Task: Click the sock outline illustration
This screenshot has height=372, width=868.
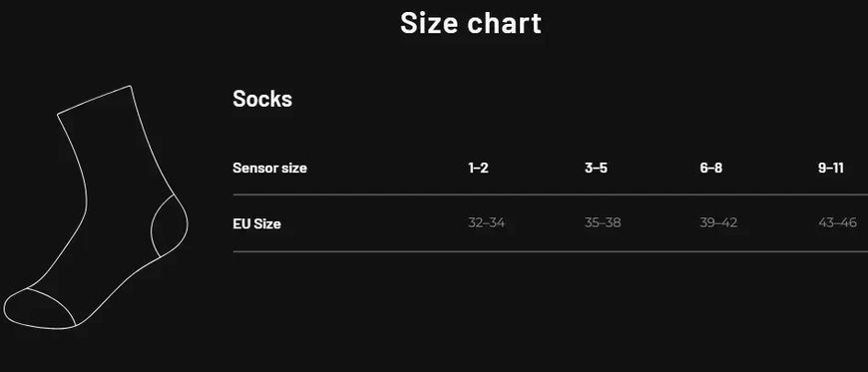Action: click(x=95, y=207)
